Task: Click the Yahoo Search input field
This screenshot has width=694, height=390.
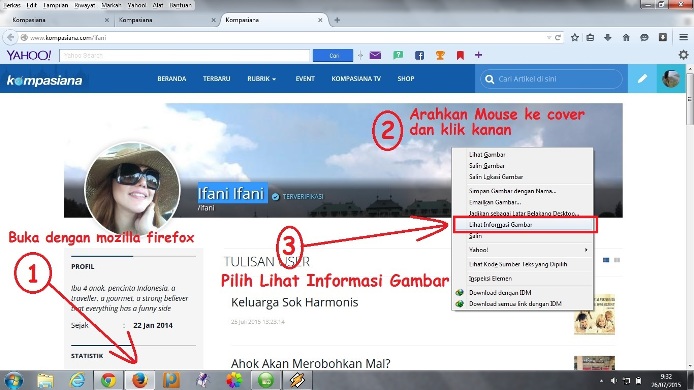Action: tap(185, 55)
